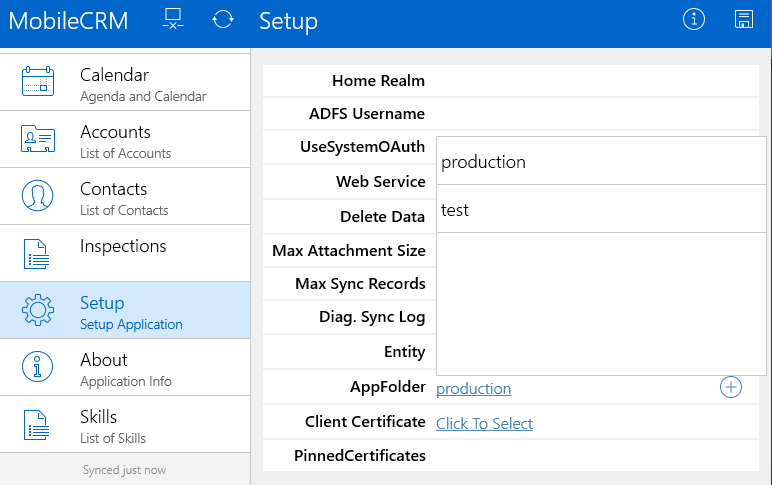Click the MobileCRM title text
Viewport: 772px width, 485px height.
pos(68,21)
